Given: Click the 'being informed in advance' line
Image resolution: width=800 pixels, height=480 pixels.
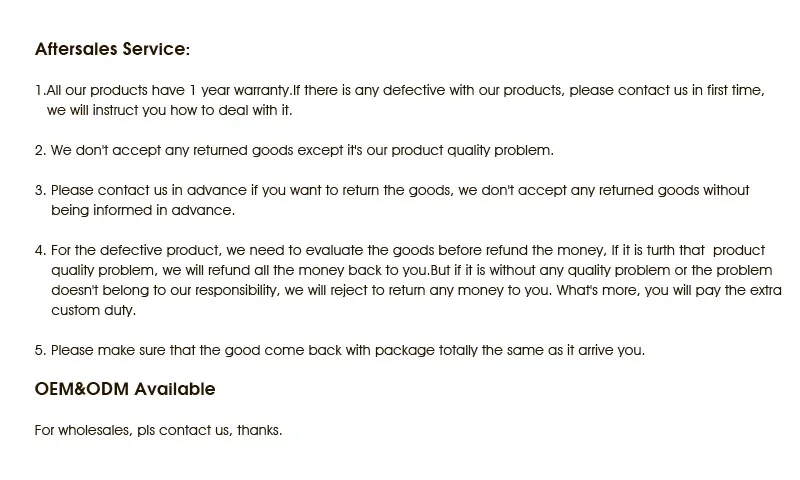Looking at the screenshot, I should point(143,210).
